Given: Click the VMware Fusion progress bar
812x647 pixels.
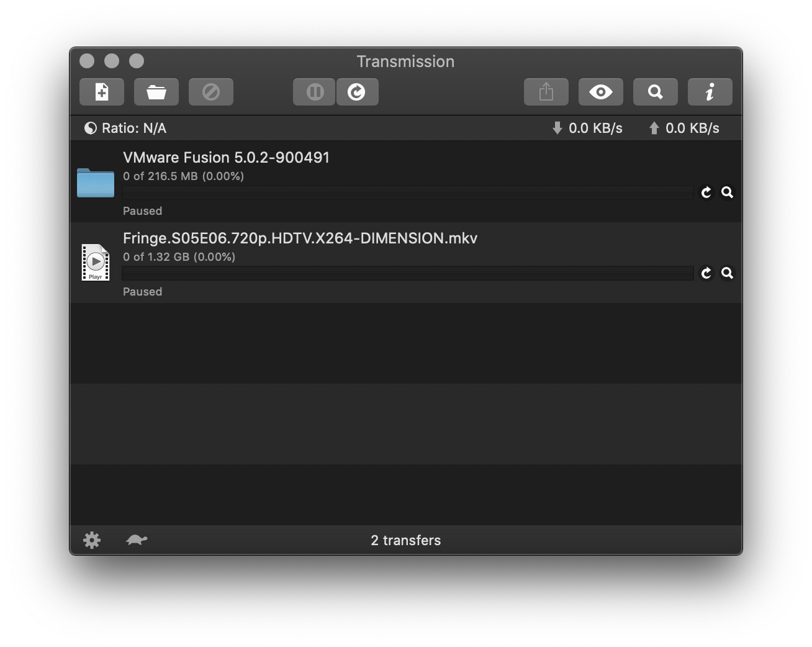Looking at the screenshot, I should tap(407, 192).
